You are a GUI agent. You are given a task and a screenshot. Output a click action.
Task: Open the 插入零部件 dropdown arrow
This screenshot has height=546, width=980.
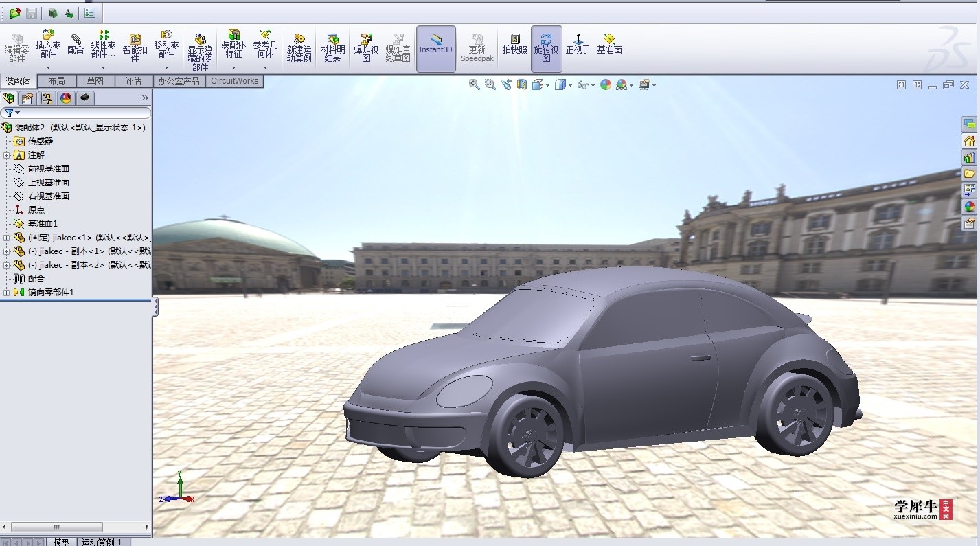[x=48, y=67]
